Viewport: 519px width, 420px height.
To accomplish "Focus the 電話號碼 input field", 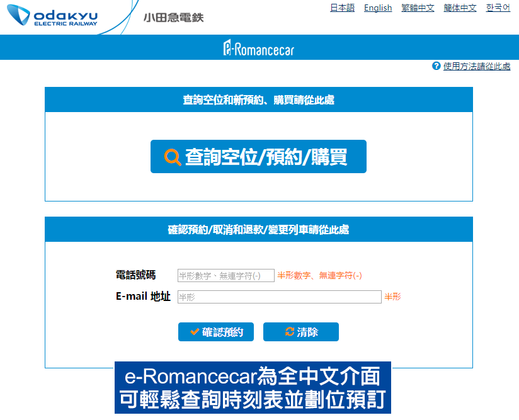I will [x=225, y=275].
